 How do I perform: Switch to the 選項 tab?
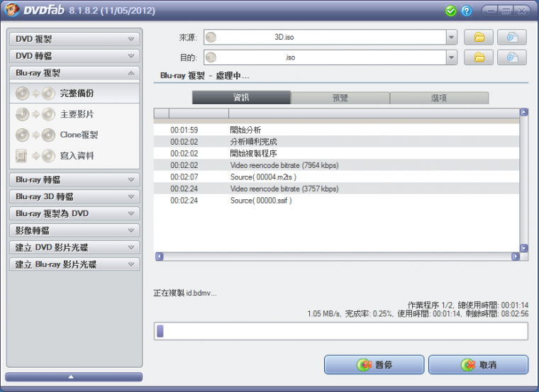[x=439, y=98]
